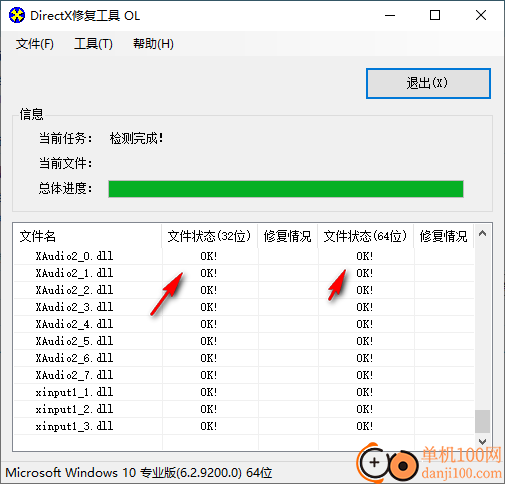Select the xinput1_3.dll row
Screen dimensions: 505x484
tap(244, 426)
